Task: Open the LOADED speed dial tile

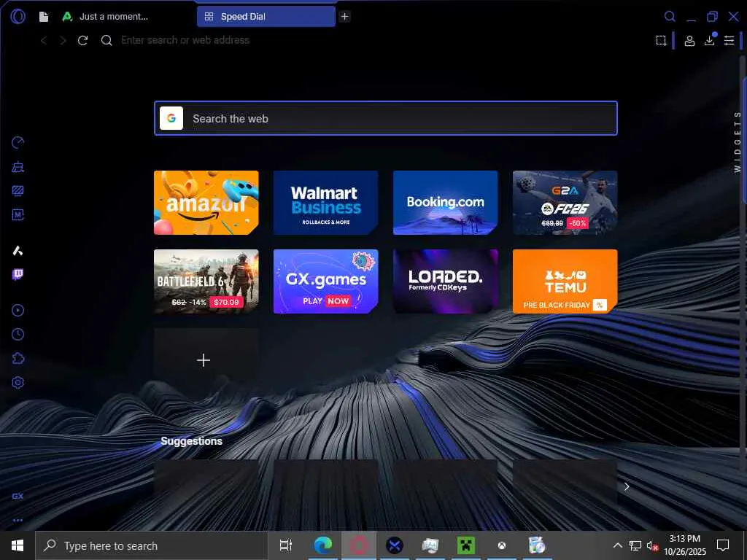Action: (x=446, y=281)
